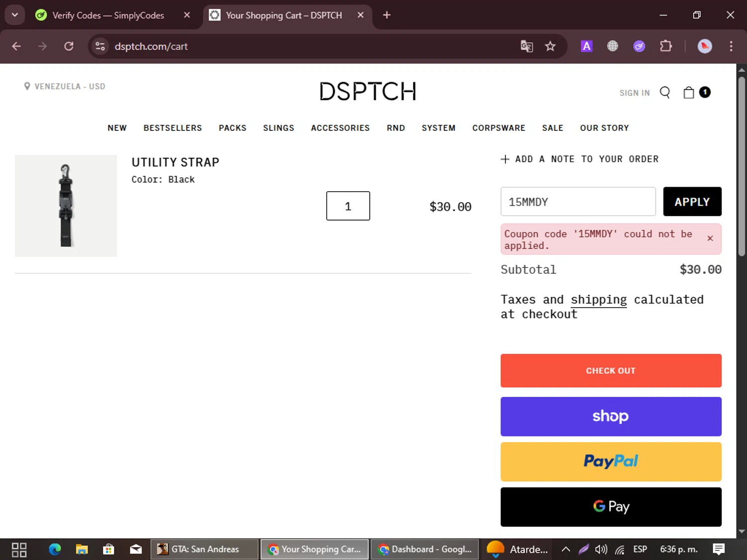This screenshot has height=560, width=747.
Task: Open site search magnifier icon
Action: click(665, 93)
